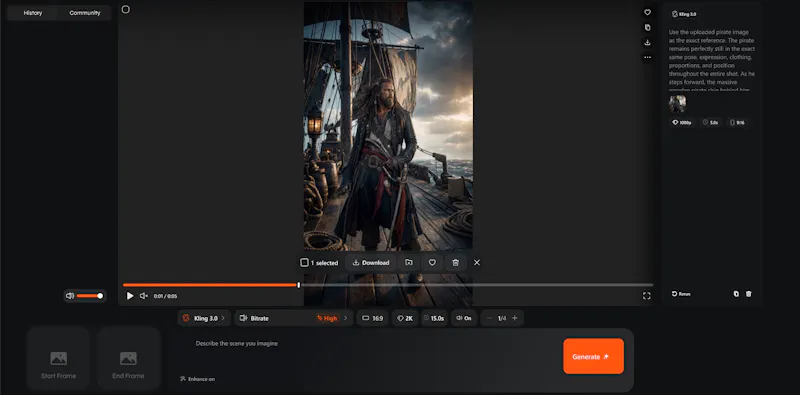Move selection to folder icon in selection bar
The image size is (800, 395).
click(409, 262)
